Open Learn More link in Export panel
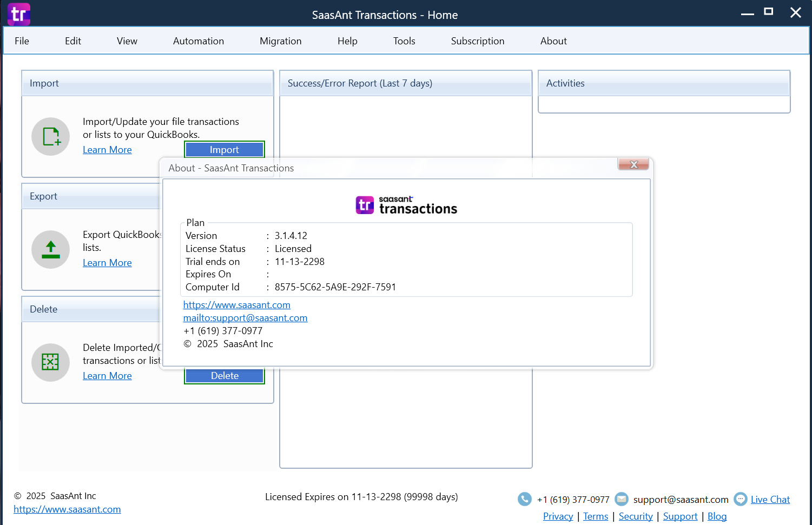The image size is (812, 525). click(107, 263)
